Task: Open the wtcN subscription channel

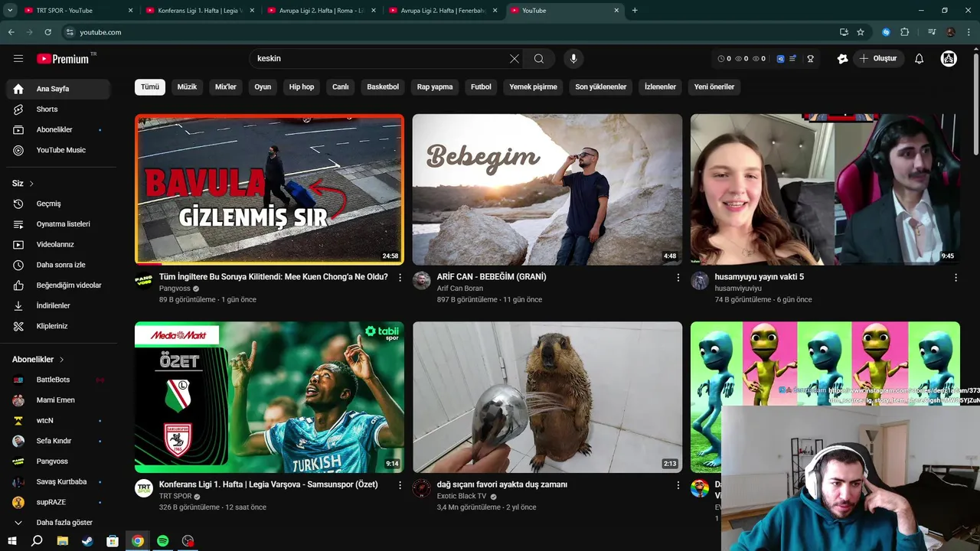Action: [x=58, y=420]
